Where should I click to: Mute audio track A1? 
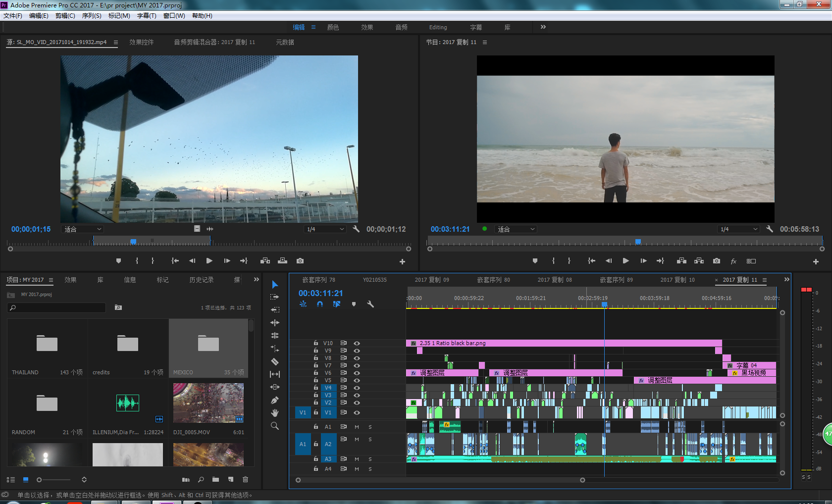(x=357, y=427)
